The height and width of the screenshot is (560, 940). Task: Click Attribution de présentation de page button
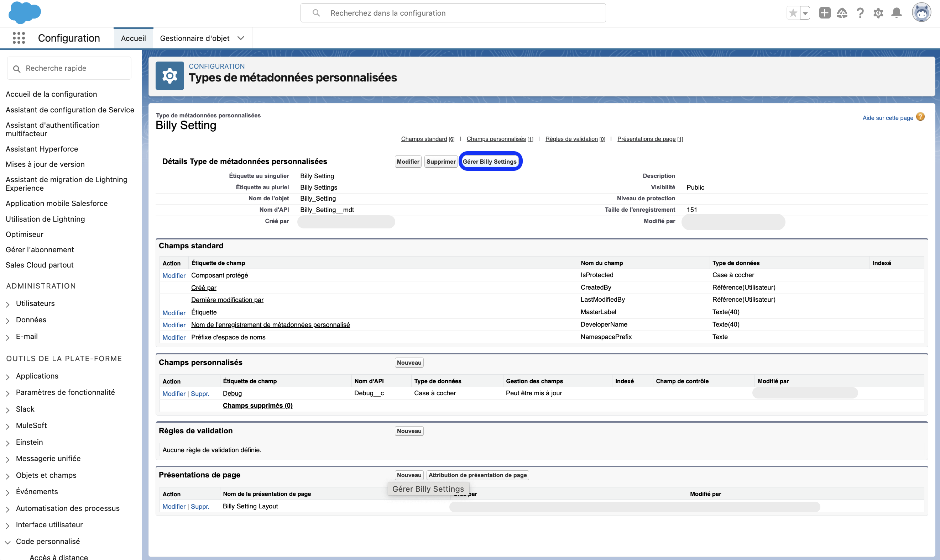(x=477, y=475)
